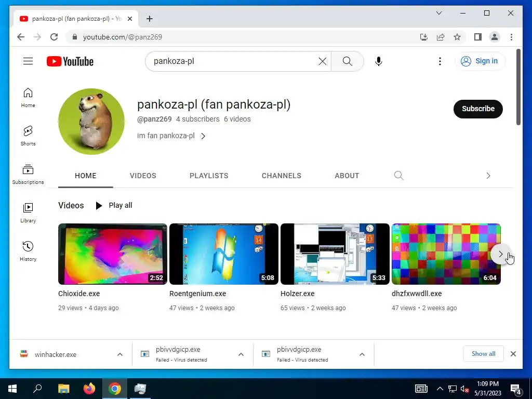Click the Chioxide.exe video thumbnail

(x=113, y=254)
